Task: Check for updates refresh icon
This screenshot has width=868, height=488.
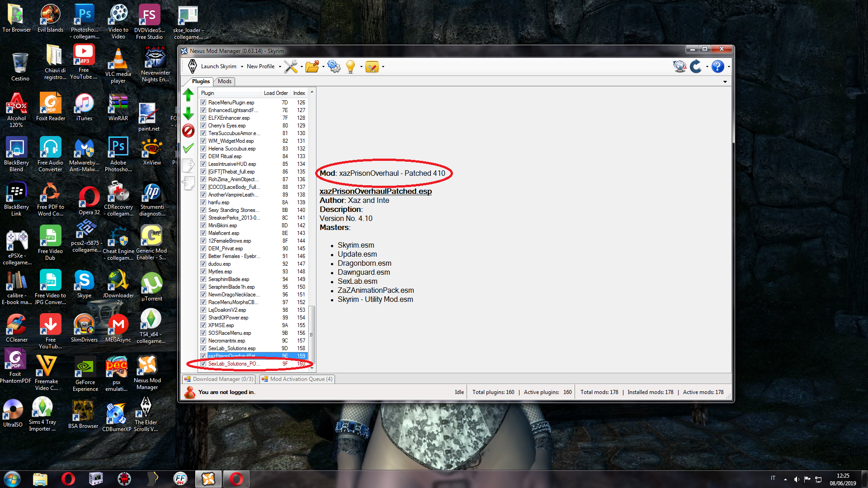Action: tap(696, 66)
